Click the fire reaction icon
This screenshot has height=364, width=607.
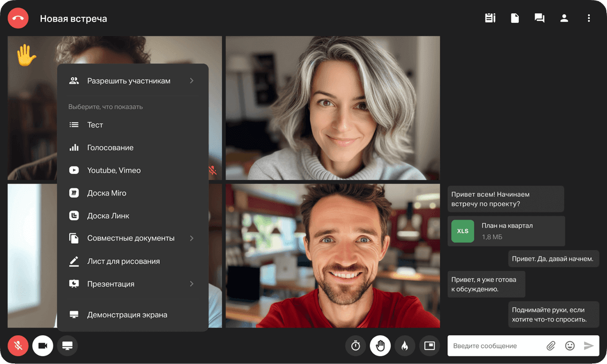(404, 346)
